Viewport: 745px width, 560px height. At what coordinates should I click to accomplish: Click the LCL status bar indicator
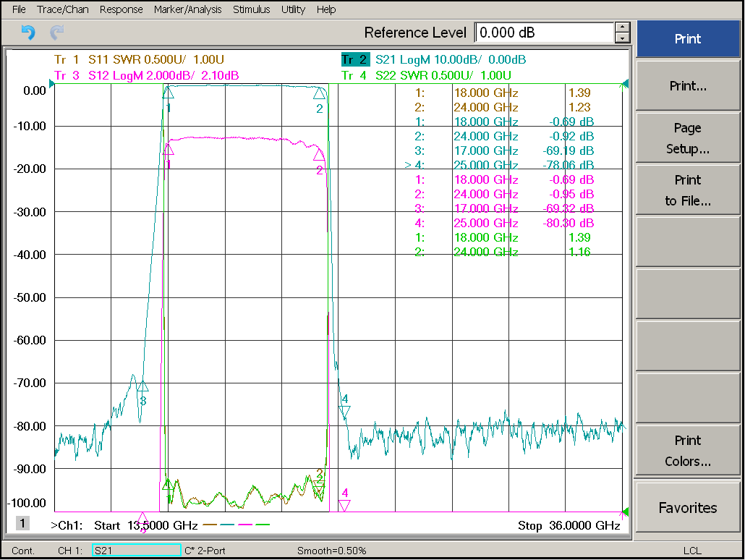coord(691,551)
